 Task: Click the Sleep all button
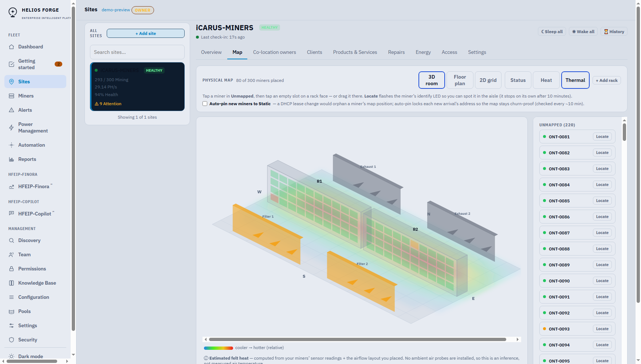coord(552,32)
